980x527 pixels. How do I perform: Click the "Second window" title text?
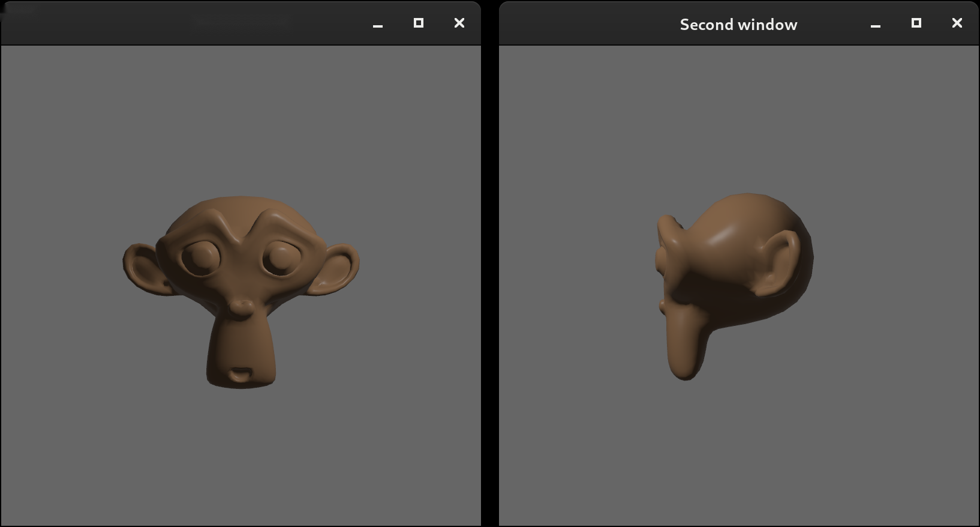click(738, 25)
